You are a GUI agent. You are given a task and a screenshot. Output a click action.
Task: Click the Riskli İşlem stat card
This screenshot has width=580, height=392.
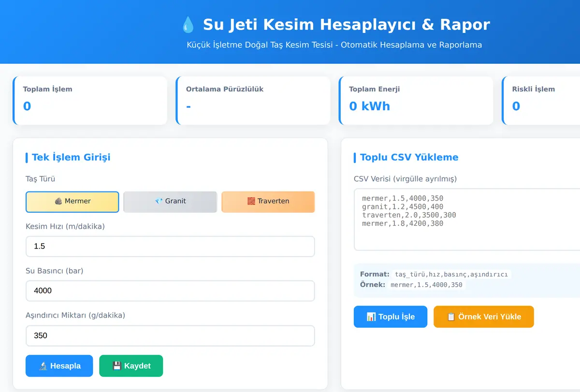click(541, 101)
